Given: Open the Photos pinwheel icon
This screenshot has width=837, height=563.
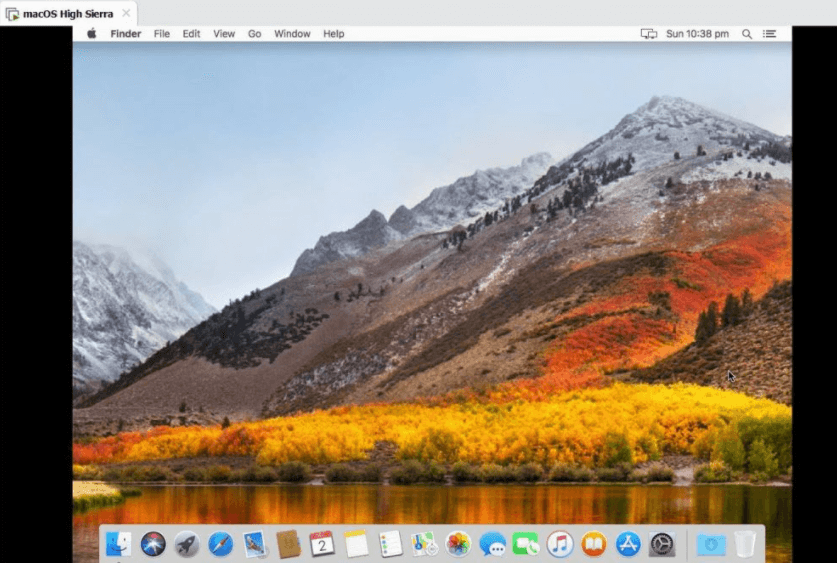Looking at the screenshot, I should tap(458, 544).
